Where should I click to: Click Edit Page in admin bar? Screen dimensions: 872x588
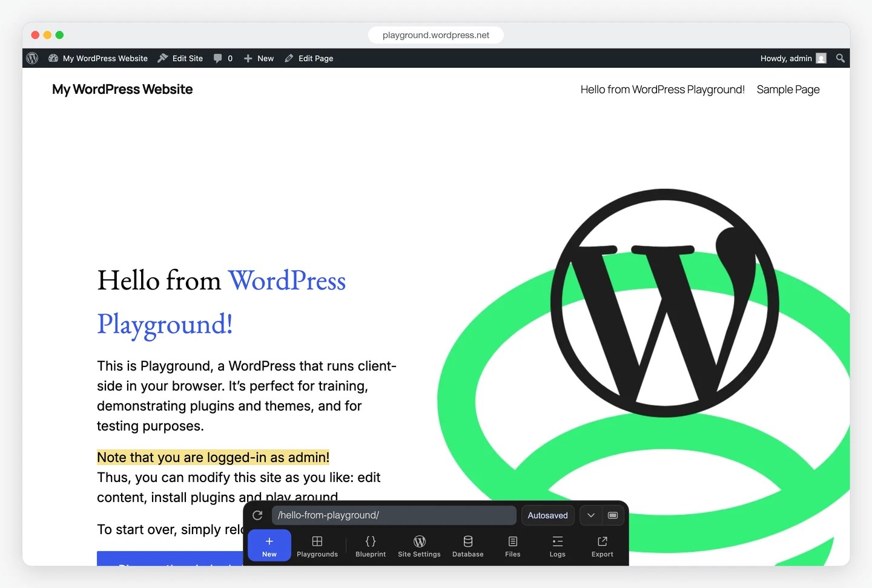pyautogui.click(x=309, y=58)
